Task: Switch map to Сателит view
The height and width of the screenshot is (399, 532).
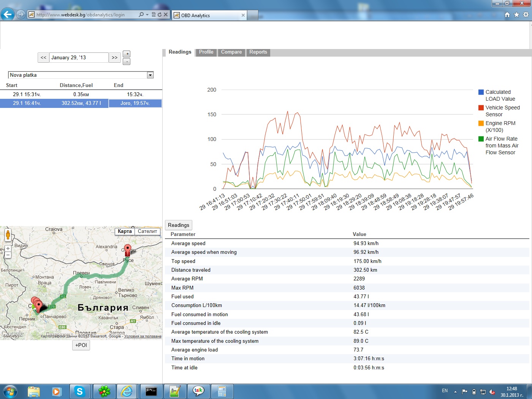Action: (147, 231)
